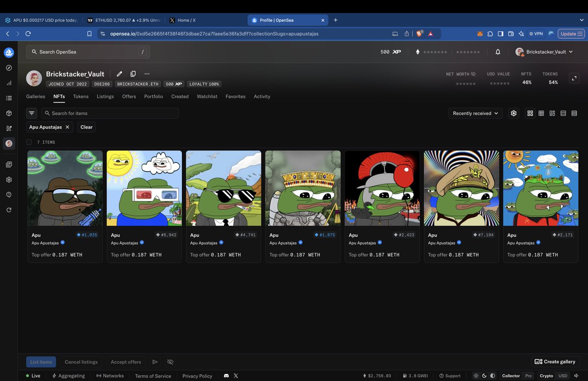Open Apu #1,035 NFT thumbnail

click(x=65, y=188)
